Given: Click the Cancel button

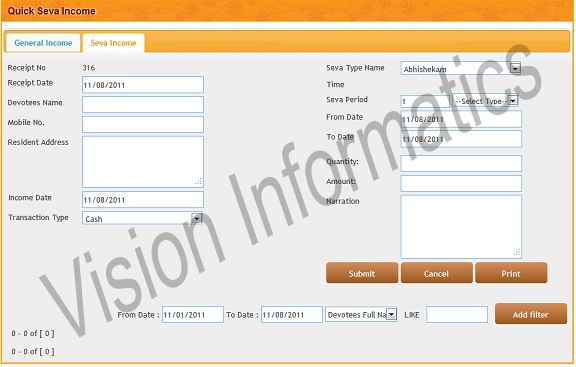Looking at the screenshot, I should click(x=437, y=273).
